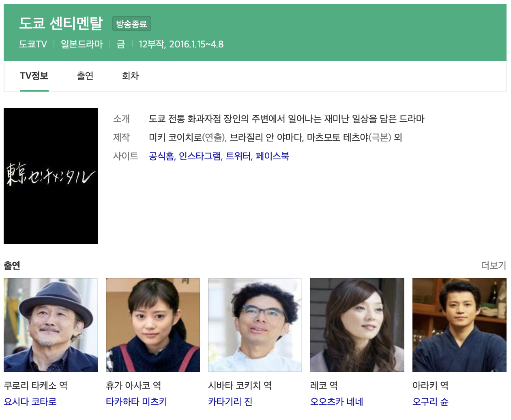Click the name link 요시다 코타로
511x420 pixels.
30,402
